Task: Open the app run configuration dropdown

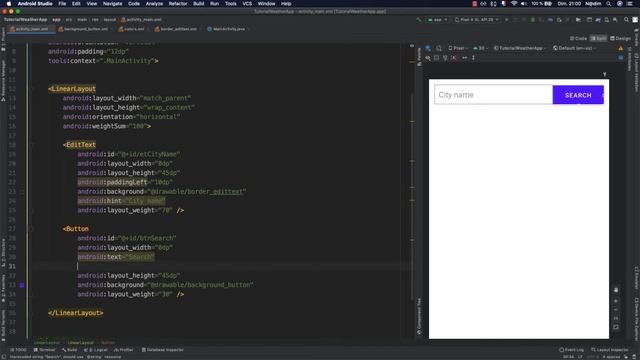Action: pos(437,20)
